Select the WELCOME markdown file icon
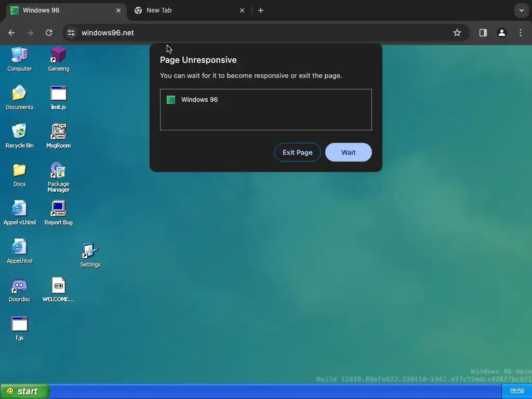Screen dimensions: 532x399 (58, 290)
